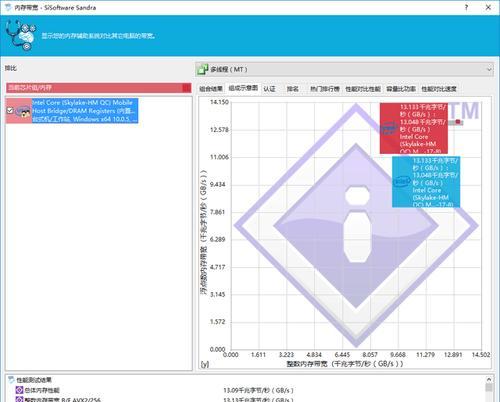Click the results list scroll-up arrow

click(x=489, y=379)
